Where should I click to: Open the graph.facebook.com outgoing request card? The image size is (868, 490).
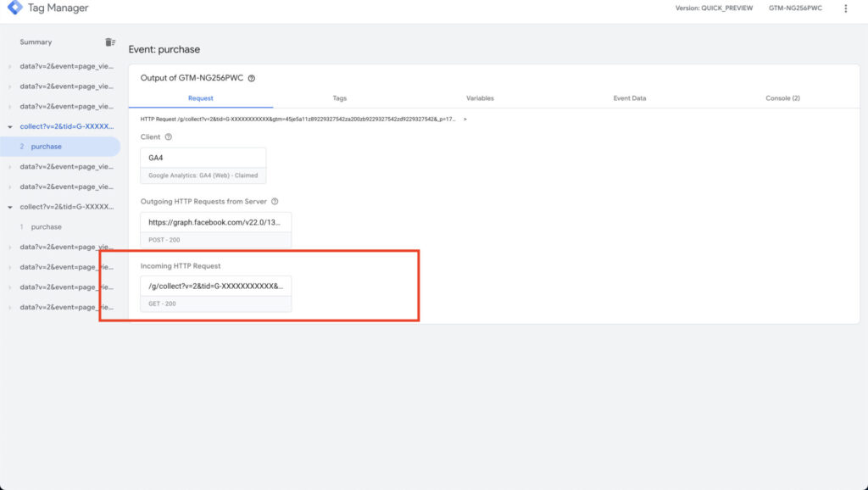215,230
